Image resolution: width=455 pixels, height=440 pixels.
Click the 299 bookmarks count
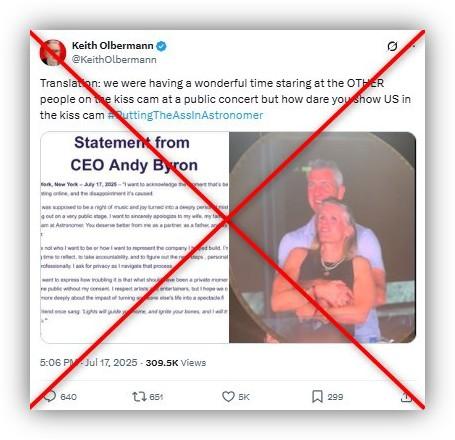[x=335, y=397]
